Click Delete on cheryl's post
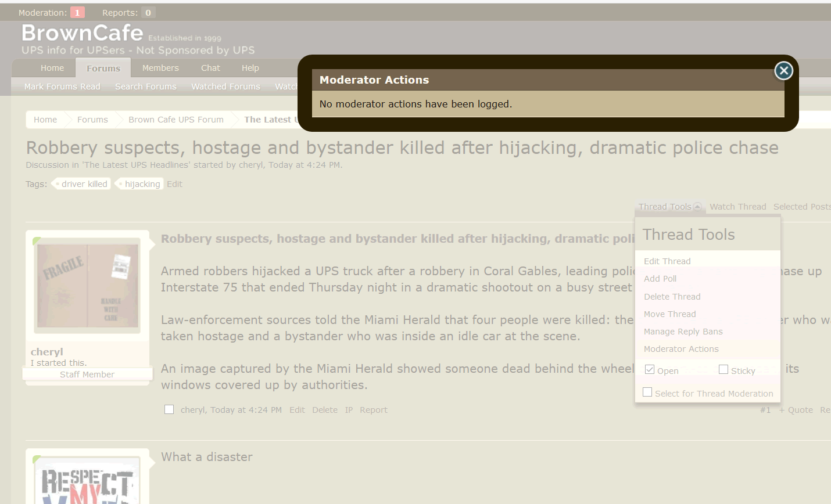 [325, 410]
